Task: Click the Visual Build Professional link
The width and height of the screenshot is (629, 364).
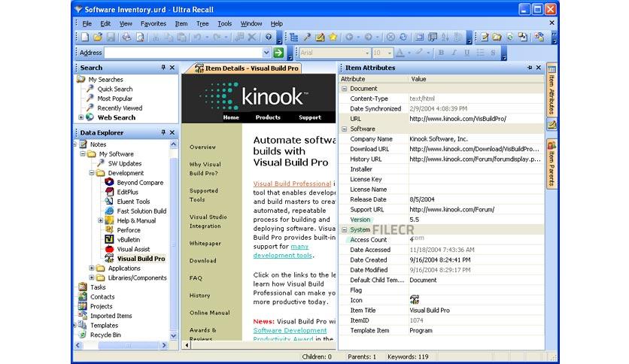Action: pos(292,184)
